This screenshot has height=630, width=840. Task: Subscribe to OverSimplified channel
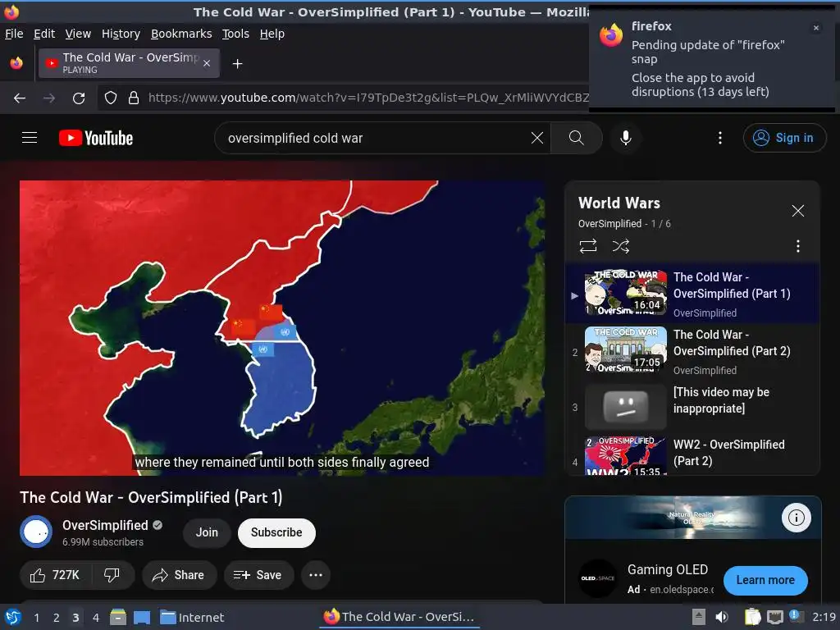(x=276, y=532)
